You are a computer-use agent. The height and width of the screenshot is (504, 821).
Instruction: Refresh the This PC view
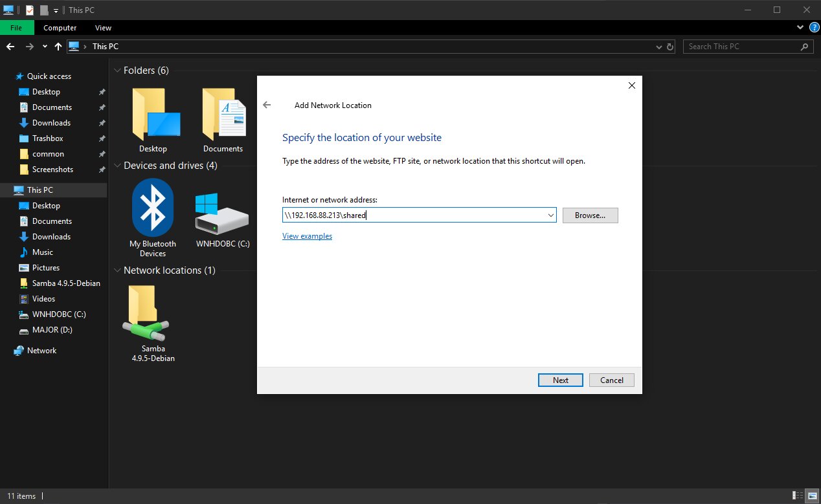[x=670, y=47]
